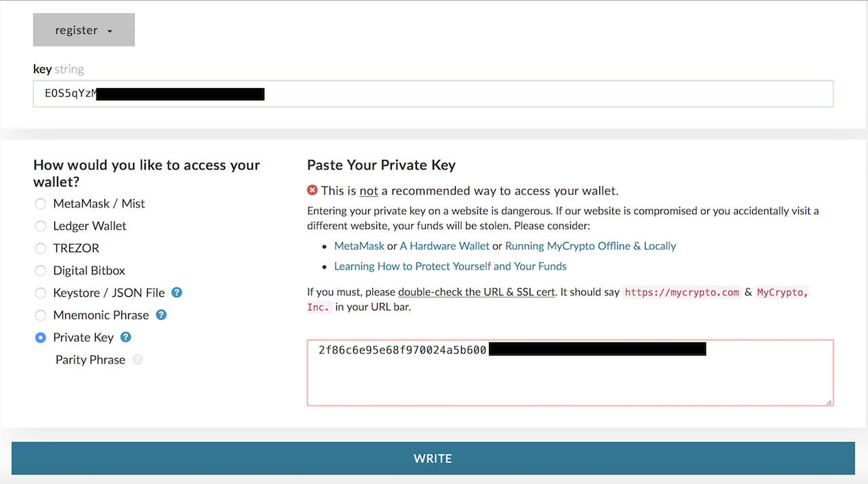868x484 pixels.
Task: Open the register dropdown
Action: (83, 31)
